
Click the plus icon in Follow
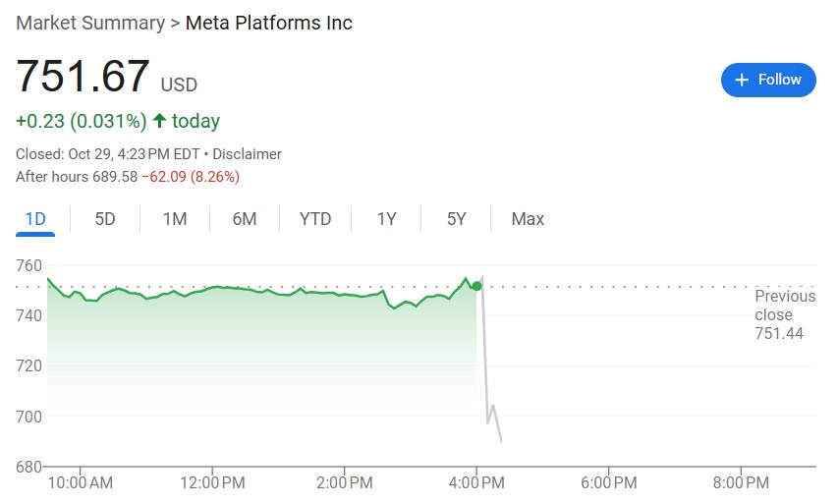743,80
